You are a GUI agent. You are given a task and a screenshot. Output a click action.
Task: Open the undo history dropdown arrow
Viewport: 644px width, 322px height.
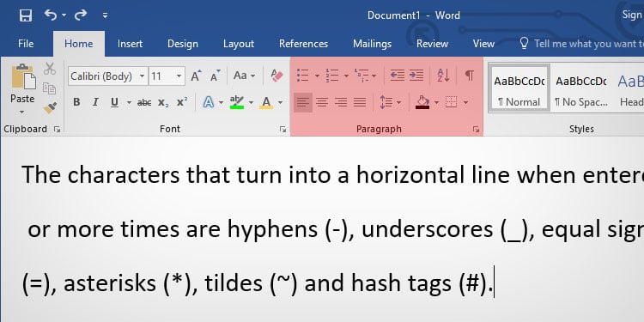(x=64, y=15)
